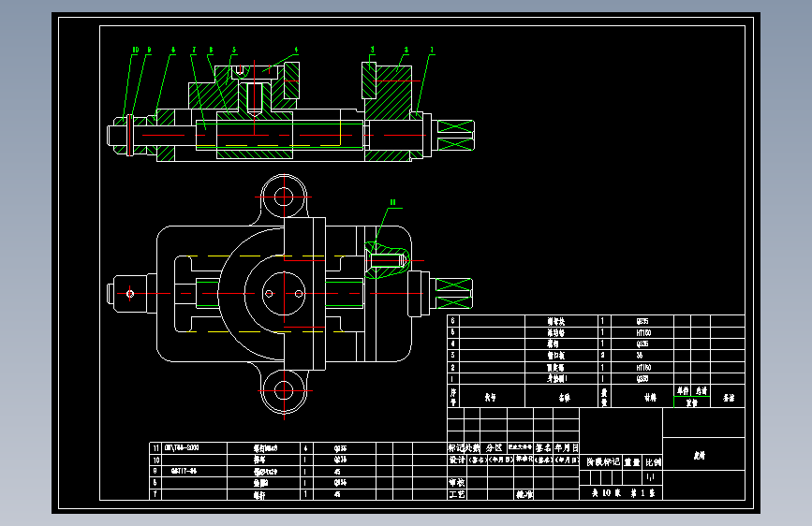Select balloon label 4 above the section view
This screenshot has height=526, width=812.
coord(296,51)
